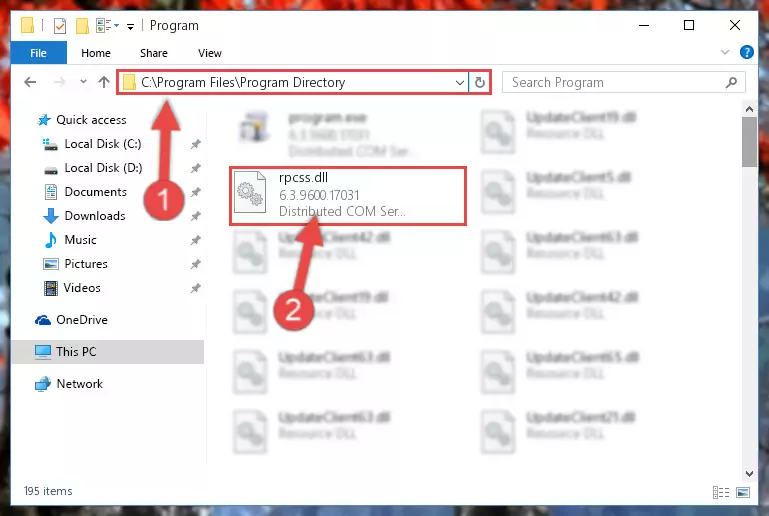This screenshot has height=516, width=769.
Task: Open the Help question mark icon
Action: [746, 52]
